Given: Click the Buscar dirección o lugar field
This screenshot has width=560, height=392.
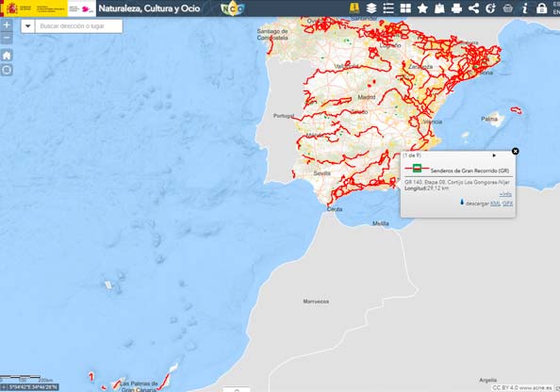Looking at the screenshot, I should tap(78, 26).
